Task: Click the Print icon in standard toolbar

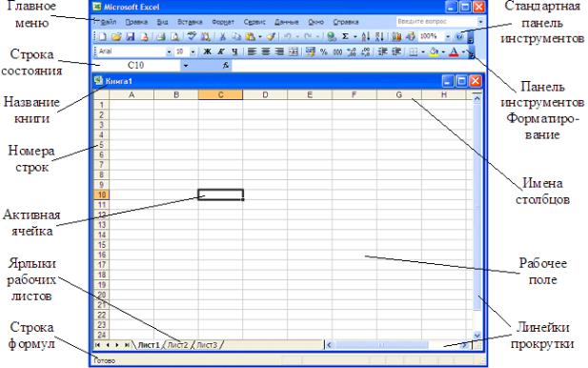Action: [x=161, y=36]
